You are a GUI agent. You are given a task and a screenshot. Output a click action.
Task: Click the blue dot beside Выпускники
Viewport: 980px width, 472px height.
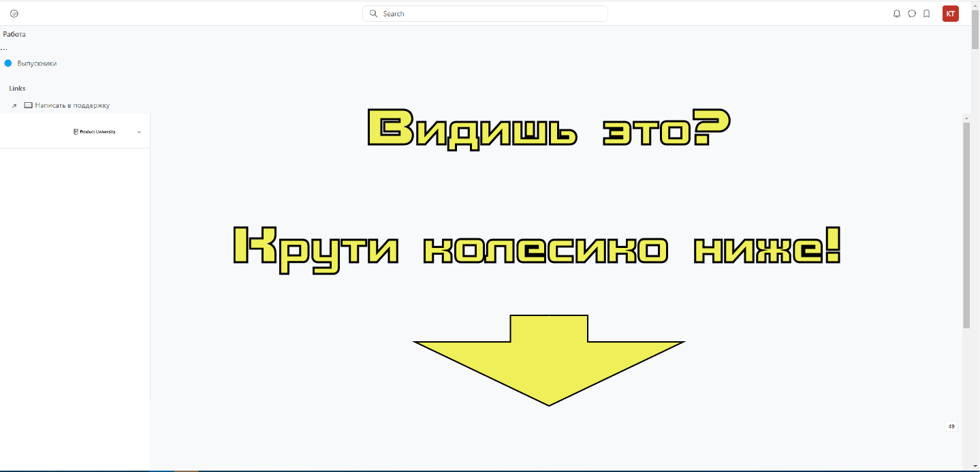[7, 63]
